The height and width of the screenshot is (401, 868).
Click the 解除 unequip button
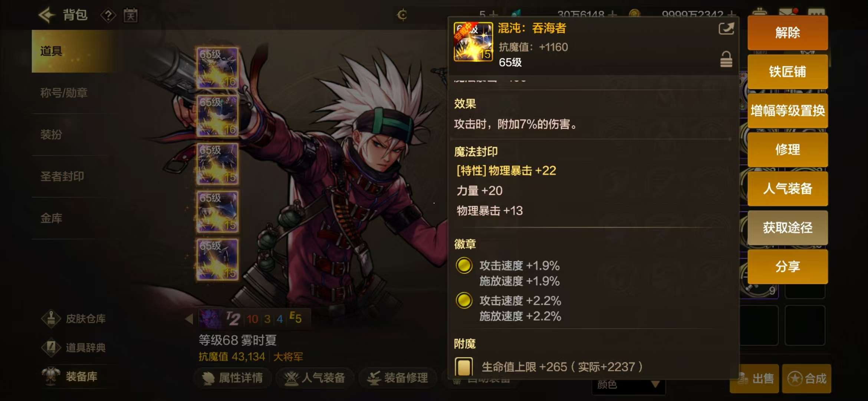(x=788, y=33)
